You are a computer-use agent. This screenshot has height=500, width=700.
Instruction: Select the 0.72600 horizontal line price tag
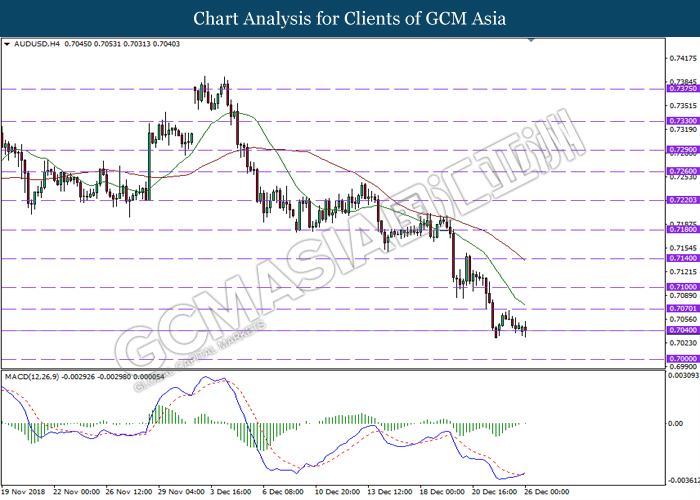[683, 171]
